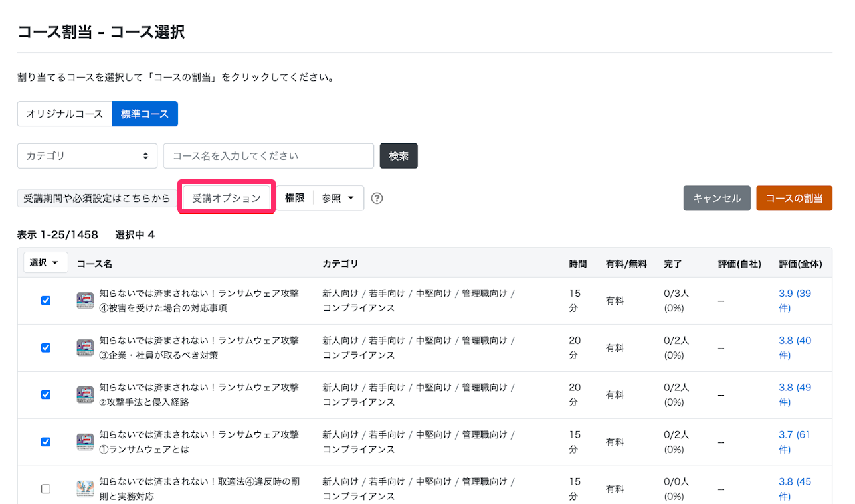The width and height of the screenshot is (855, 504).
Task: Open the 3.8 (45件) rating link
Action: coord(795,489)
